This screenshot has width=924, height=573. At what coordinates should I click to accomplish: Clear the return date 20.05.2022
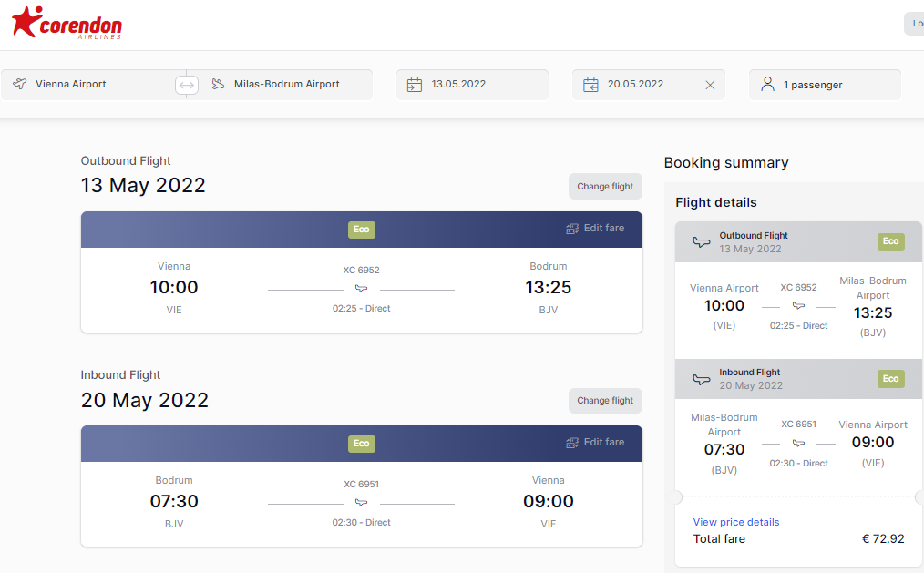[710, 85]
